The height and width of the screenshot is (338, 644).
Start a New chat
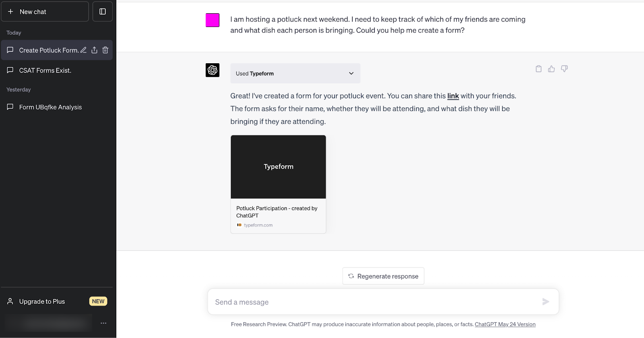click(x=45, y=12)
